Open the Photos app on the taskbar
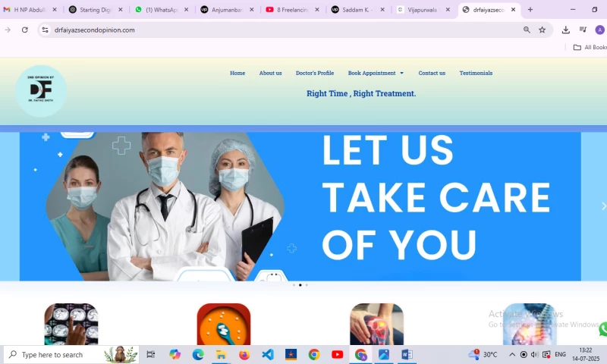This screenshot has width=607, height=364. click(384, 354)
